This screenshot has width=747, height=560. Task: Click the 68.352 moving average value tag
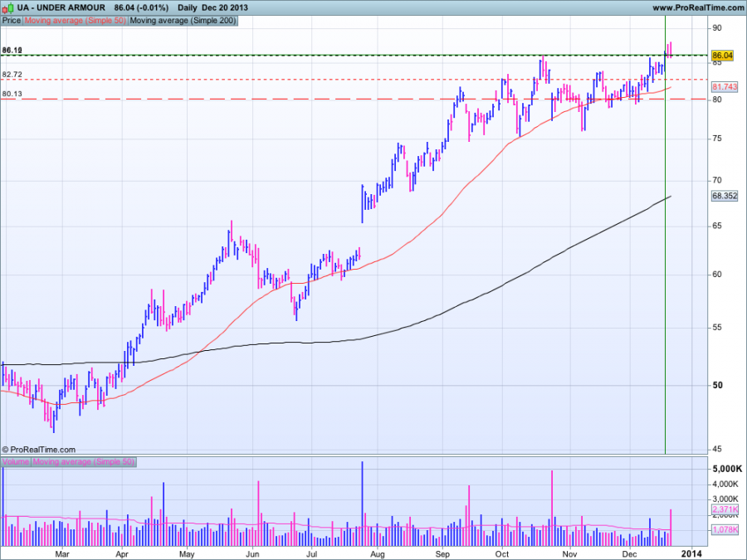(x=724, y=196)
